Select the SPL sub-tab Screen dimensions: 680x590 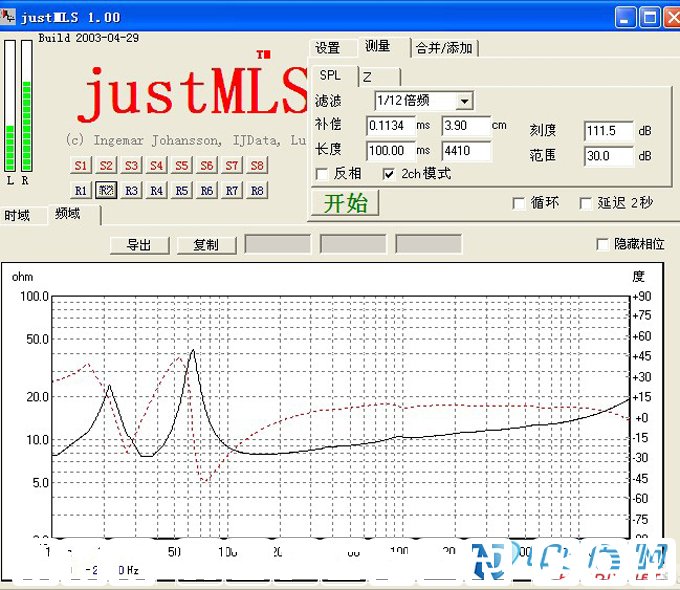333,75
